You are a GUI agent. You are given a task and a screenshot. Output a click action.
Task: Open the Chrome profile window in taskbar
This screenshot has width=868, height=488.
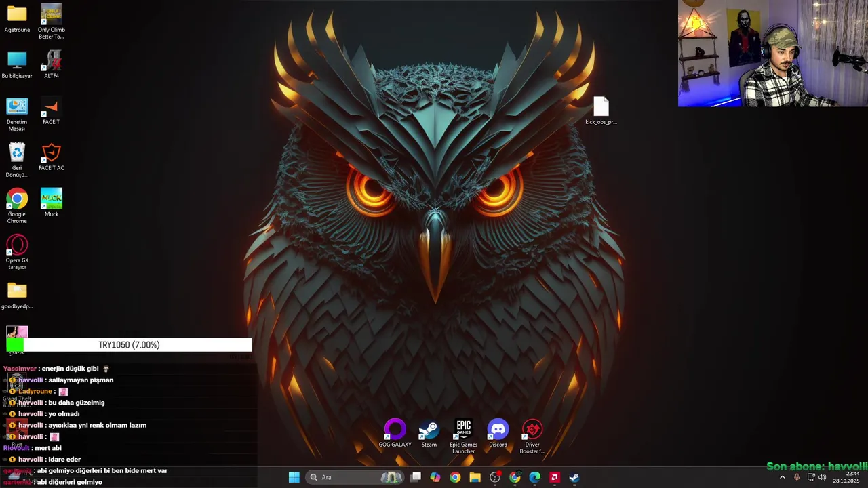click(x=515, y=477)
